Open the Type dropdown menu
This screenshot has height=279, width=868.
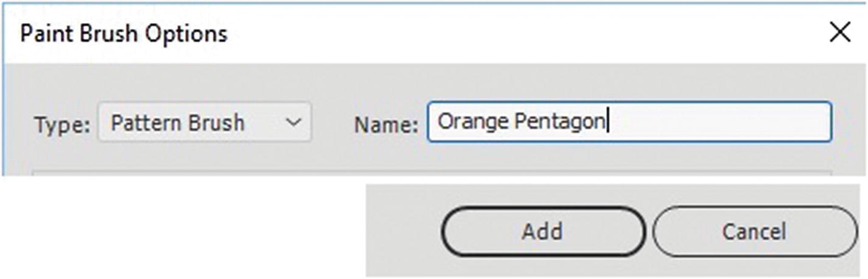point(205,122)
